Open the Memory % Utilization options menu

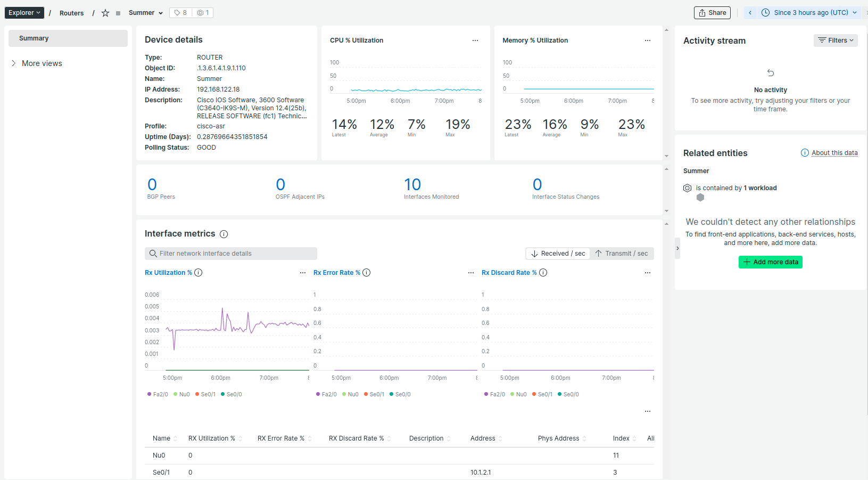[x=648, y=40]
